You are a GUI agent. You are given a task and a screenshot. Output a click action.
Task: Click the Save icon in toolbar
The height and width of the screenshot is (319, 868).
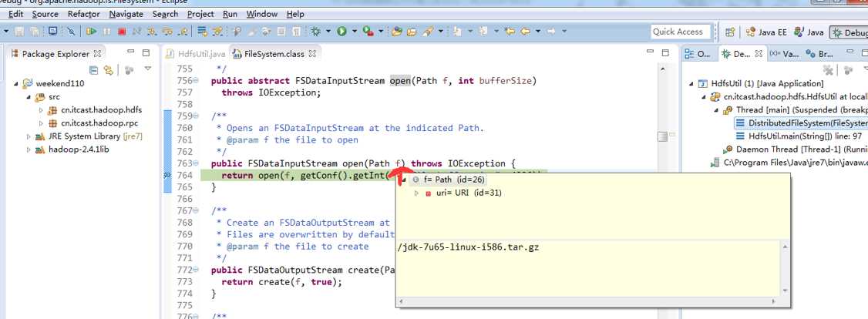tap(19, 32)
